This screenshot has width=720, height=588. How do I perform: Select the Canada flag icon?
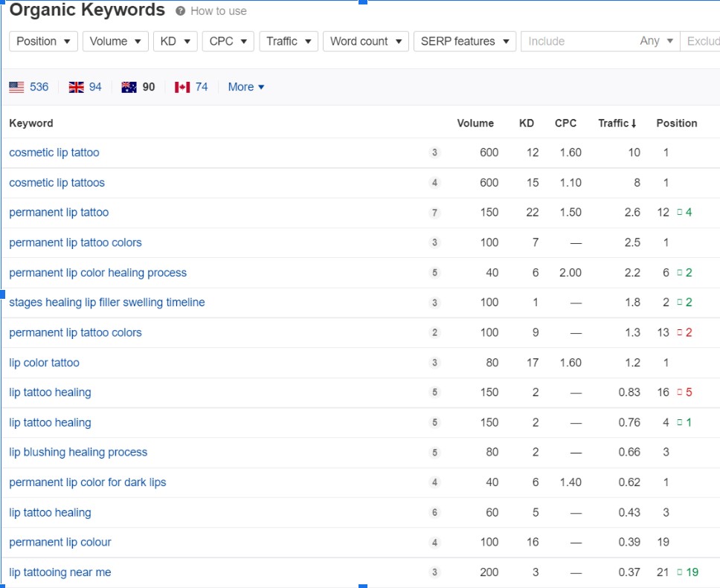(182, 87)
